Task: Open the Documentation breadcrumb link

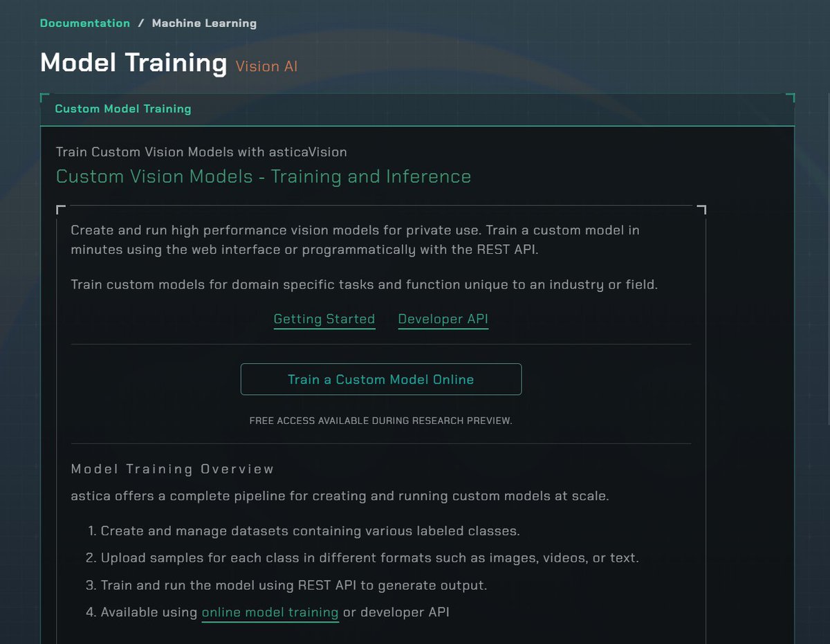Action: coord(85,23)
